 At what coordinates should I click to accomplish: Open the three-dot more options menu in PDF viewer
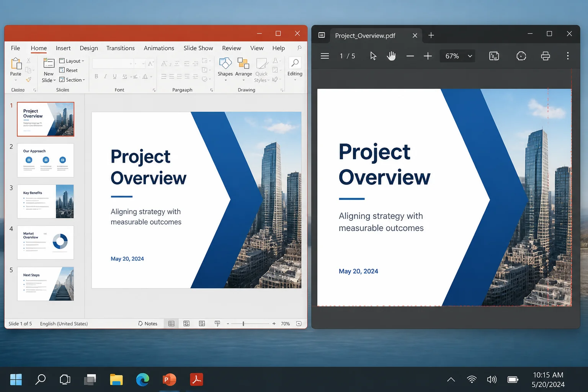click(x=568, y=56)
